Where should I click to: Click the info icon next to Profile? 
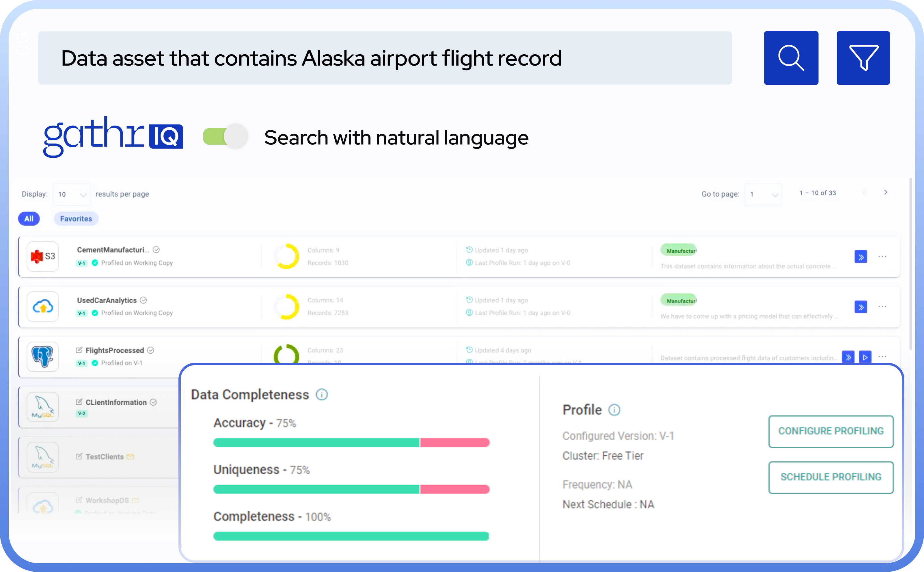[x=614, y=410]
